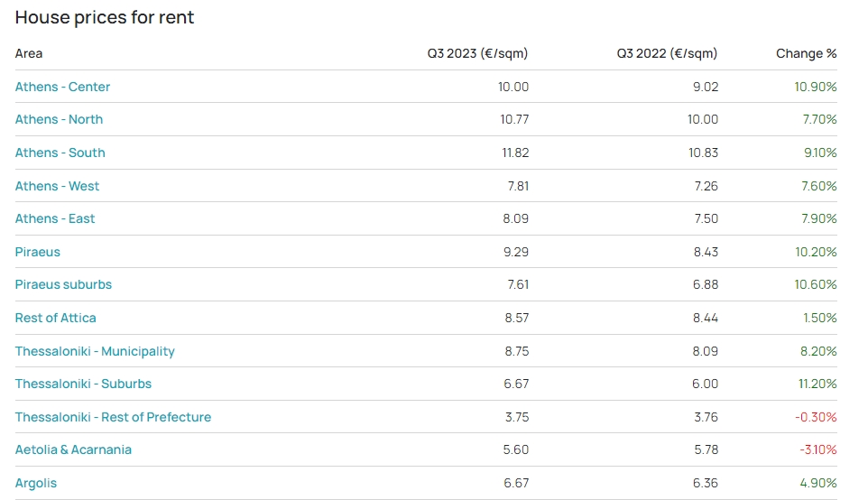Select Q3 2023 price 10.77 for Athens - North
This screenshot has width=868, height=500.
514,120
